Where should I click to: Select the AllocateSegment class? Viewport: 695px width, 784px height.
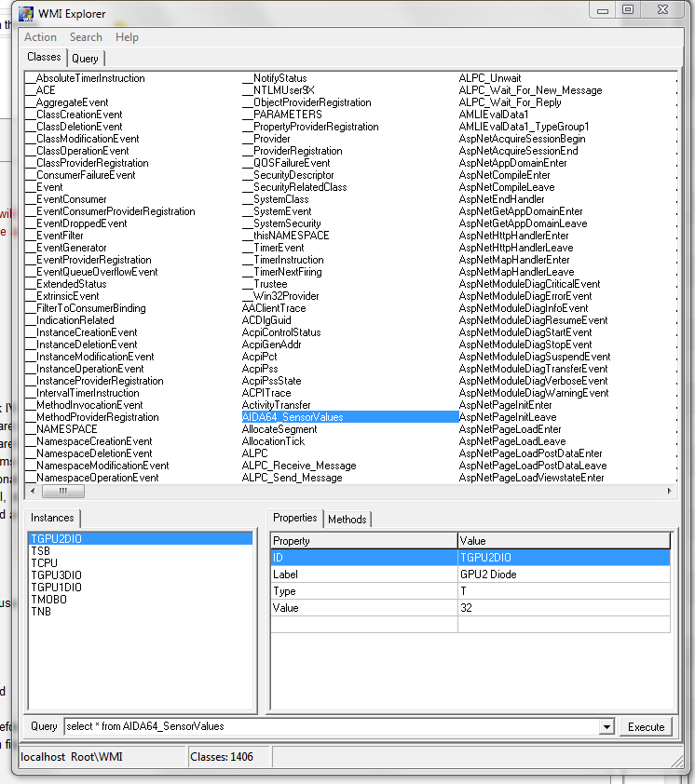pyautogui.click(x=279, y=429)
